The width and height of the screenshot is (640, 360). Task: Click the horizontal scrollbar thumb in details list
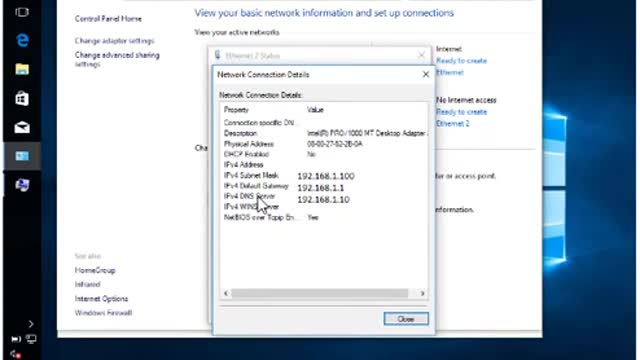tap(320, 293)
